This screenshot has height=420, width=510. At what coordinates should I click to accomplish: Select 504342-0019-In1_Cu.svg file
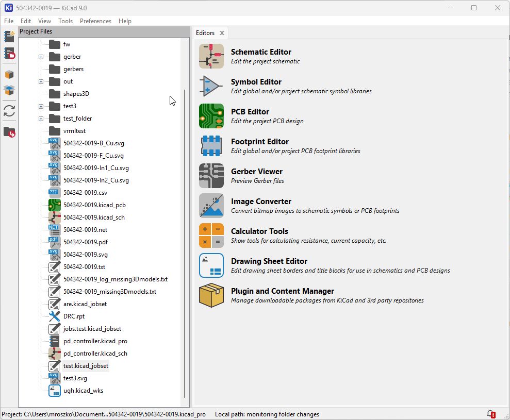96,168
